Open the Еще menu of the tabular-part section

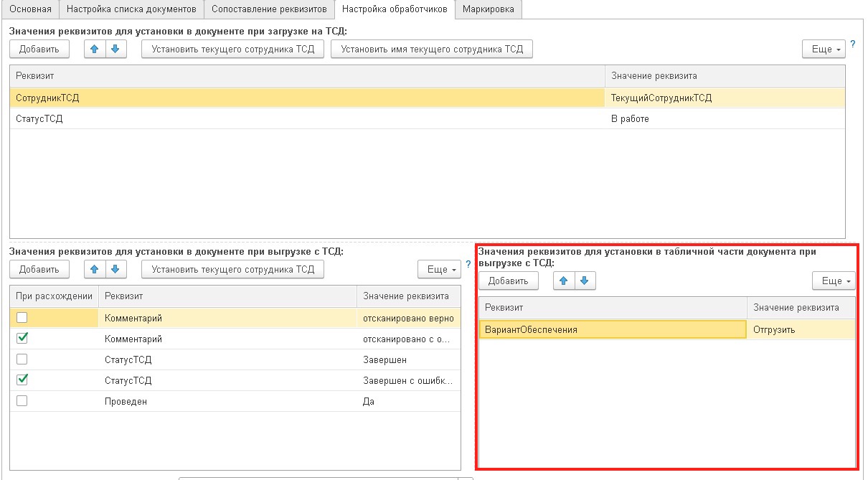tap(834, 281)
